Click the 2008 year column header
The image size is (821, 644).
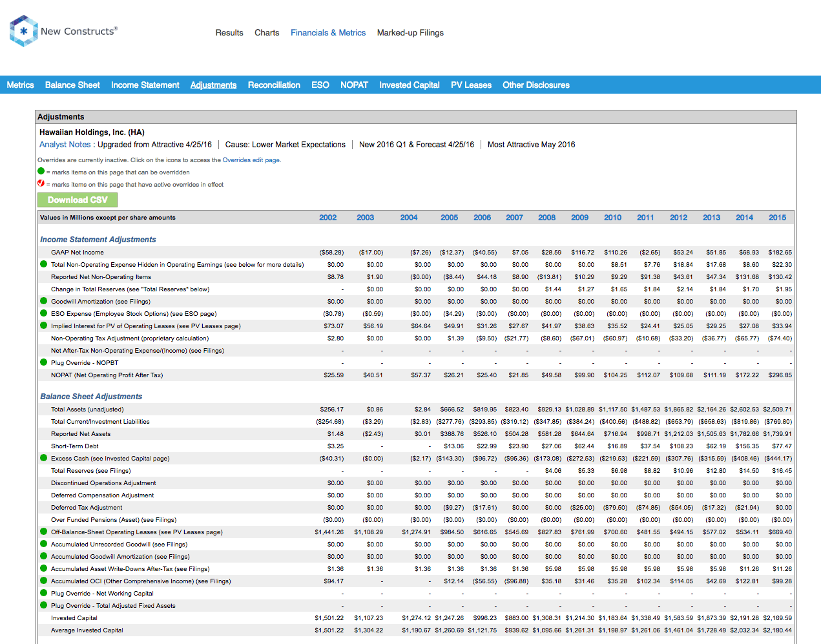pos(547,218)
